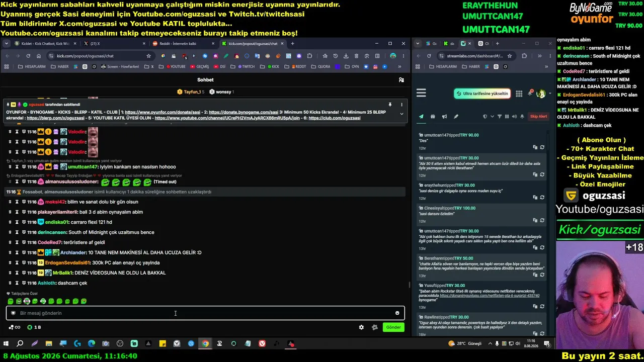
Task: Toggle the Streamlabs shield moderation icon
Action: (485, 117)
